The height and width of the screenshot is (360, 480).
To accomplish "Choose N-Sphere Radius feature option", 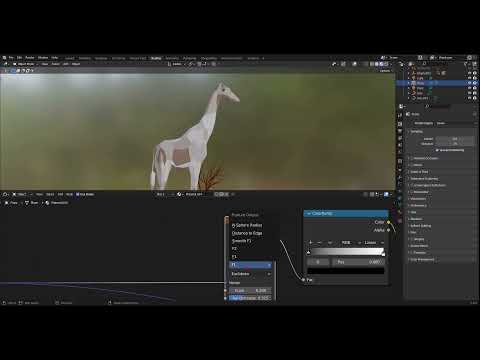I will (x=247, y=225).
